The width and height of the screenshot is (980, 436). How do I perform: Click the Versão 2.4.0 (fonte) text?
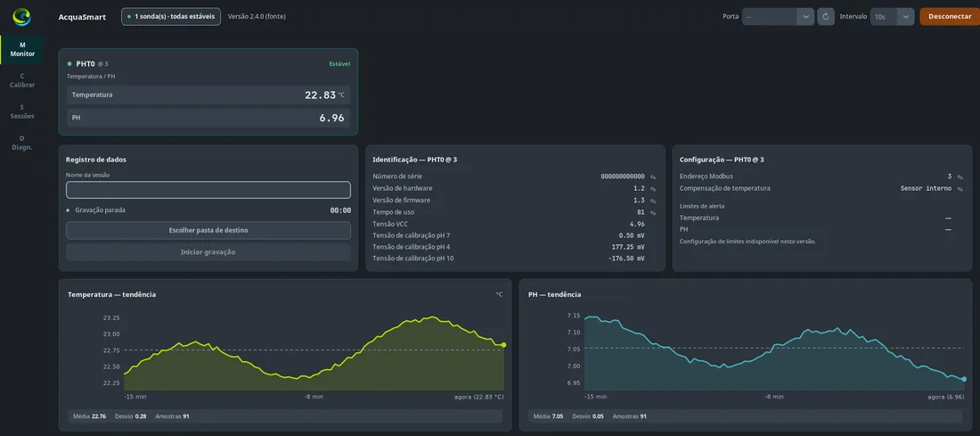coord(257,17)
